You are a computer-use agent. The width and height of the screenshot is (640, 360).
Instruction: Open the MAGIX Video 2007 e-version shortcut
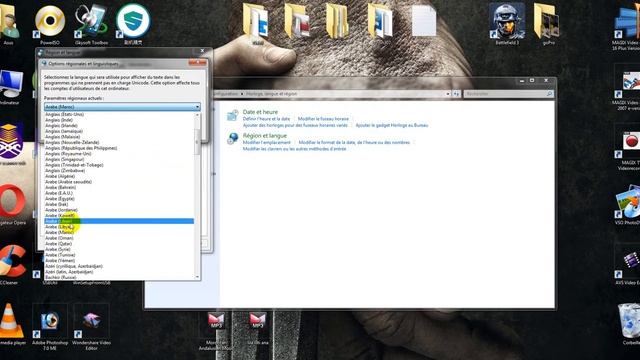click(627, 87)
